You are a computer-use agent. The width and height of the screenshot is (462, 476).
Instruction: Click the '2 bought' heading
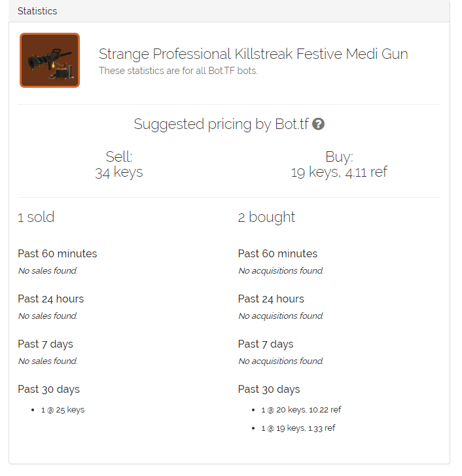[266, 217]
